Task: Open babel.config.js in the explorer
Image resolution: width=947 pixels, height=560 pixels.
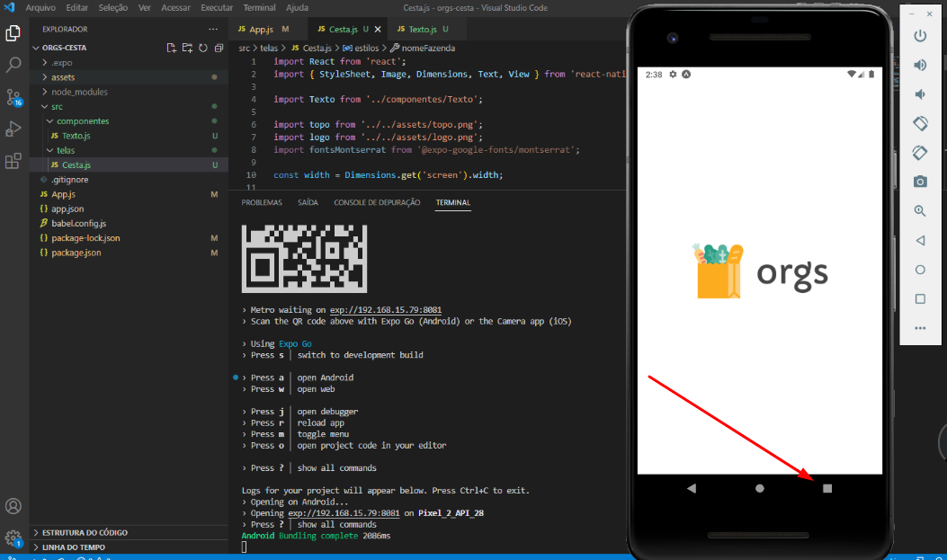Action: click(x=129, y=223)
